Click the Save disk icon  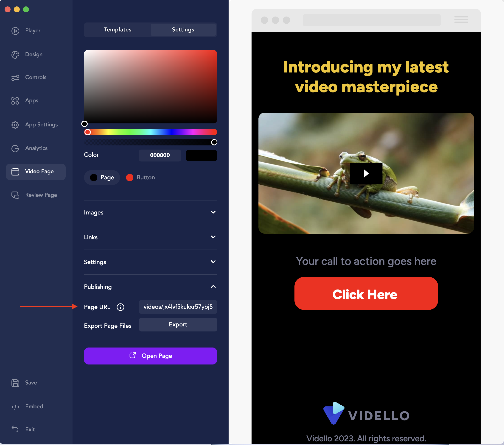(15, 383)
